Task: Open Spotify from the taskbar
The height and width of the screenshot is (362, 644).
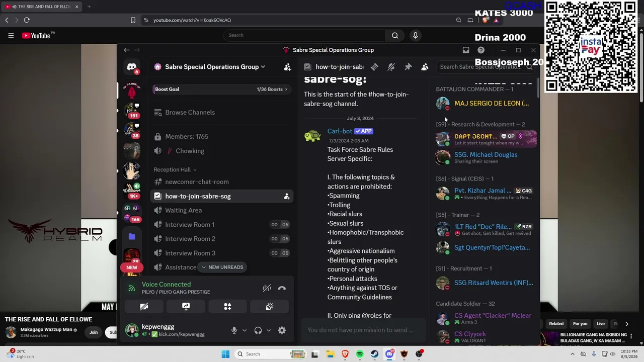Action: pyautogui.click(x=360, y=354)
